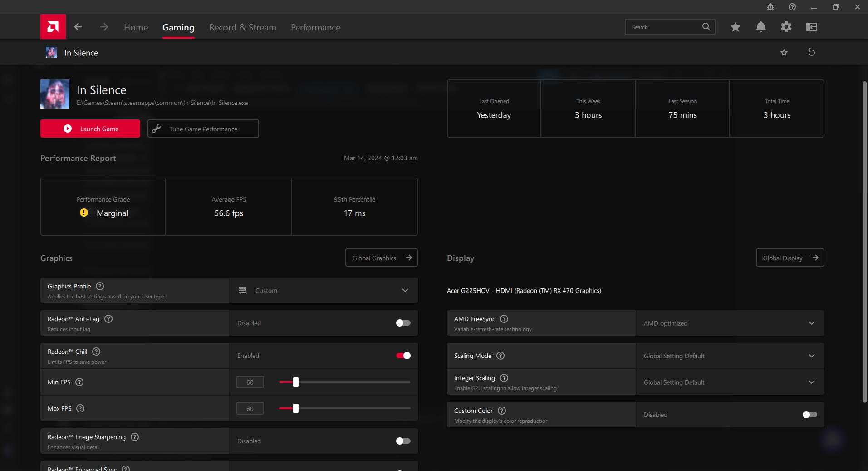Screen dimensions: 868x471
Task: Click the AMD logo icon
Action: 53,27
